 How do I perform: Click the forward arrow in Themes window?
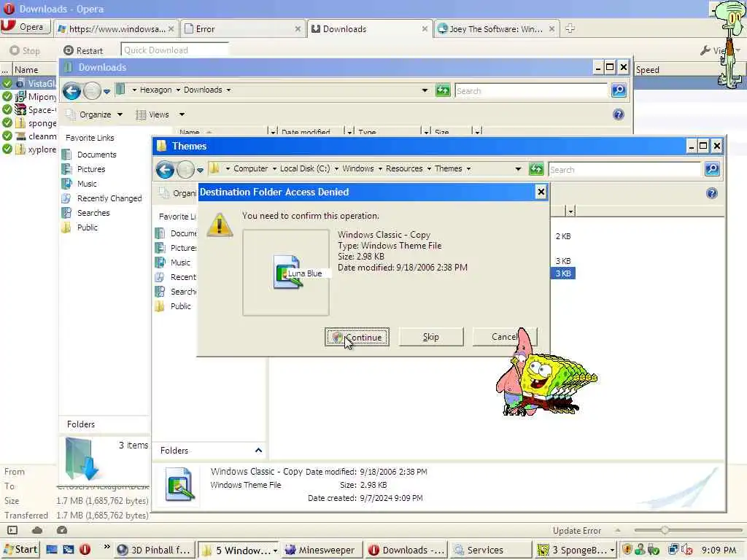point(185,169)
